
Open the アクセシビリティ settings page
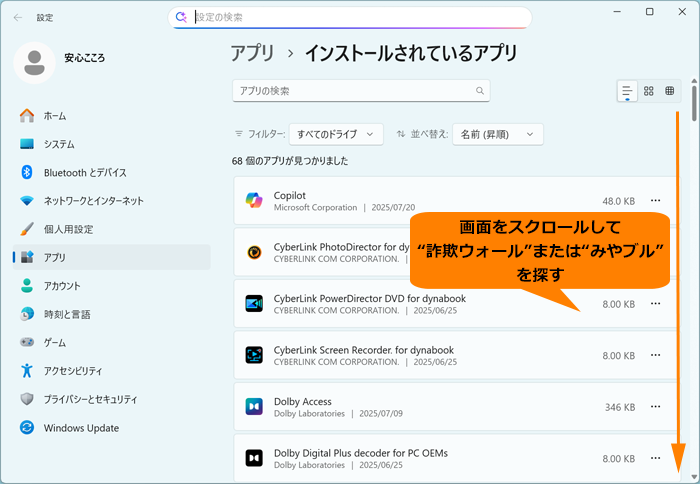(x=112, y=371)
